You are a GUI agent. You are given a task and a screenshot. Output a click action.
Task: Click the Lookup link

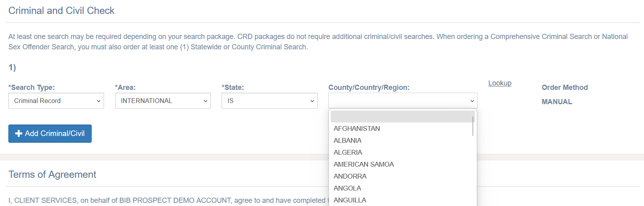click(x=499, y=83)
